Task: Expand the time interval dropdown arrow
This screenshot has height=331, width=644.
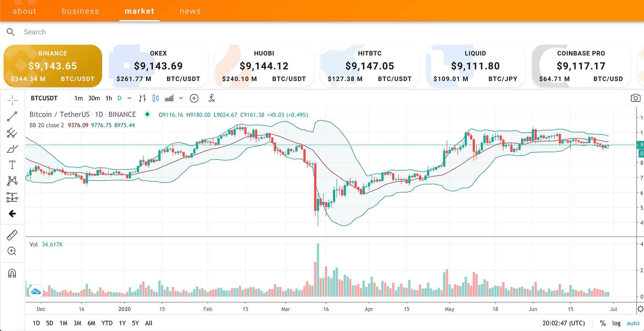Action: pos(129,98)
